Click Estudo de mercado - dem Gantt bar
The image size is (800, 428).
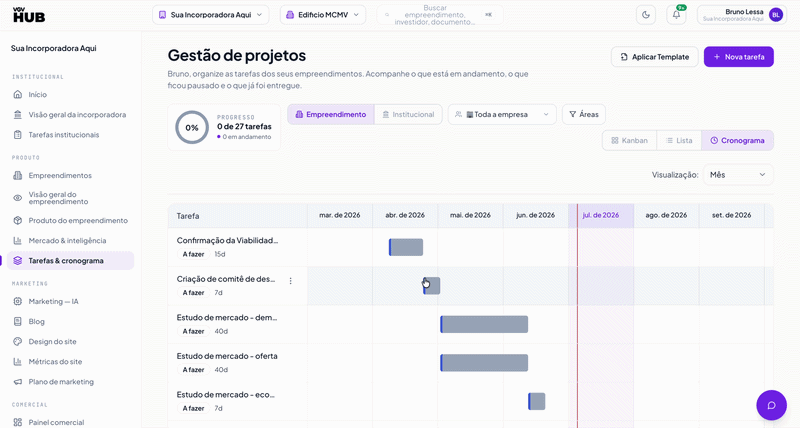click(x=484, y=324)
